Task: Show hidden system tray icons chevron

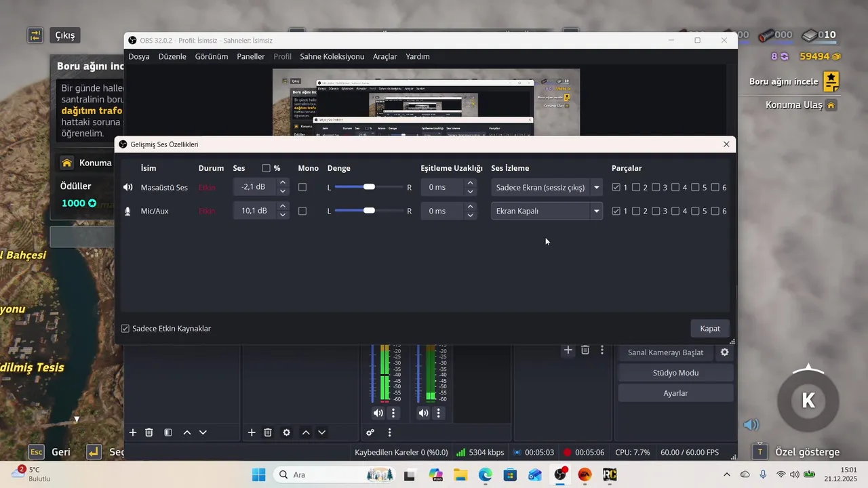Action: point(727,474)
